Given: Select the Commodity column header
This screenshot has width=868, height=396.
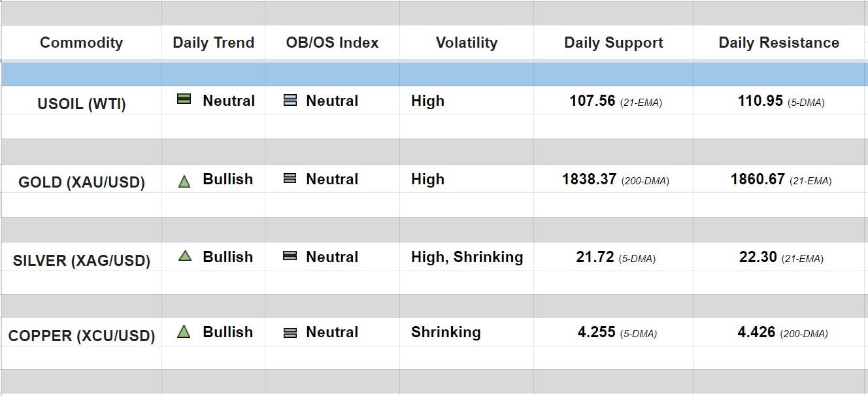Looking at the screenshot, I should pos(81,43).
